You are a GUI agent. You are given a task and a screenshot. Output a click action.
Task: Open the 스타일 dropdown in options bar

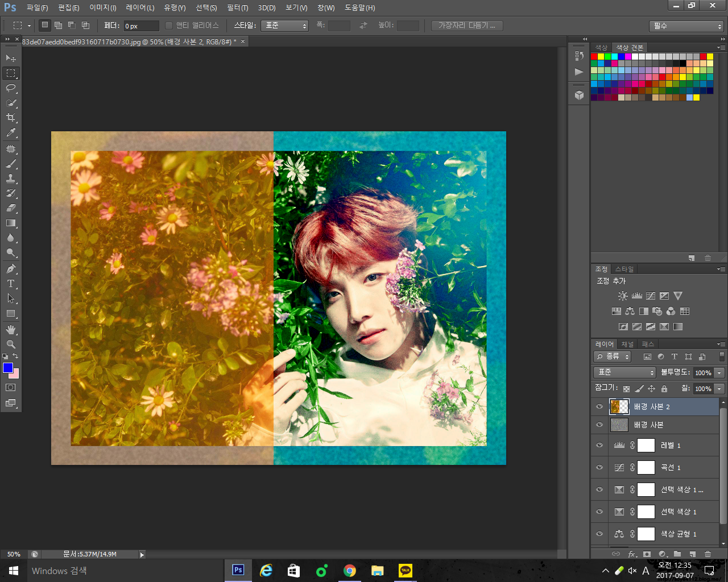[x=285, y=26]
